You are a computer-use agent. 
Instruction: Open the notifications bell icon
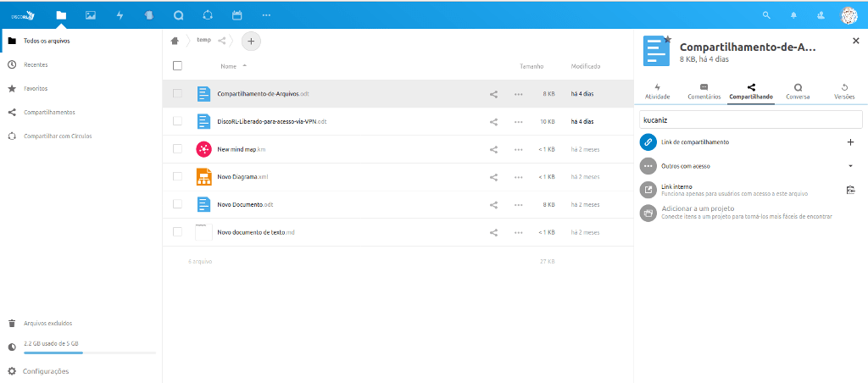[793, 15]
